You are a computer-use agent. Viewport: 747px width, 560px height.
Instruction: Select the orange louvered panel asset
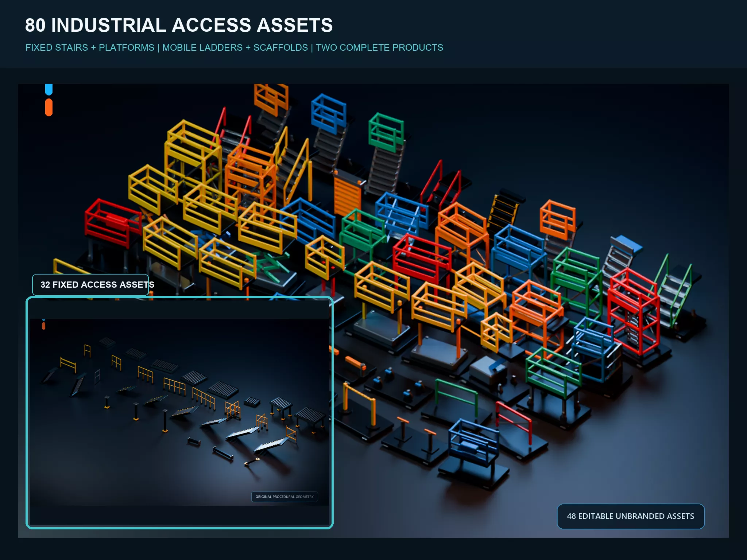[347, 195]
